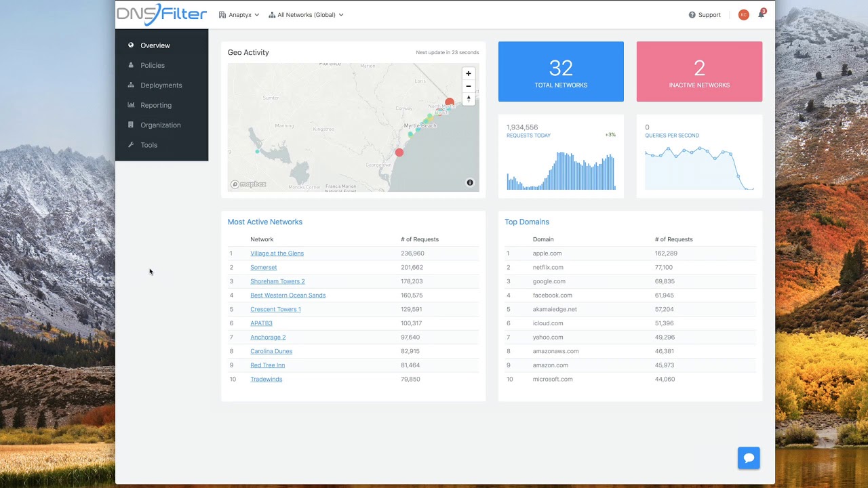Reset the map compass bearing
The image size is (868, 488).
[x=468, y=99]
